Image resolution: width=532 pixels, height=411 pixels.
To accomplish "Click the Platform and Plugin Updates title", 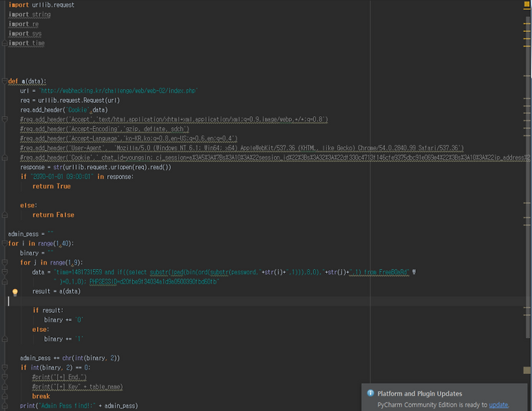I will pyautogui.click(x=420, y=393).
